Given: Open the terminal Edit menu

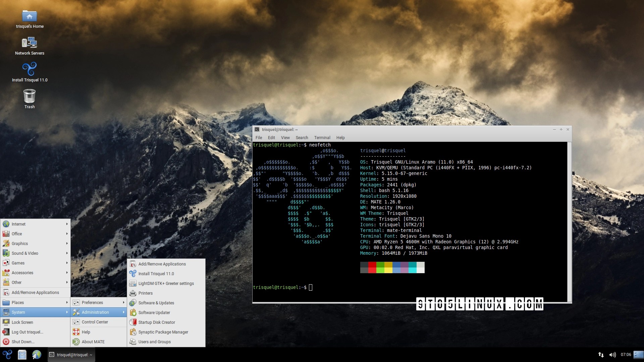Looking at the screenshot, I should tap(271, 138).
